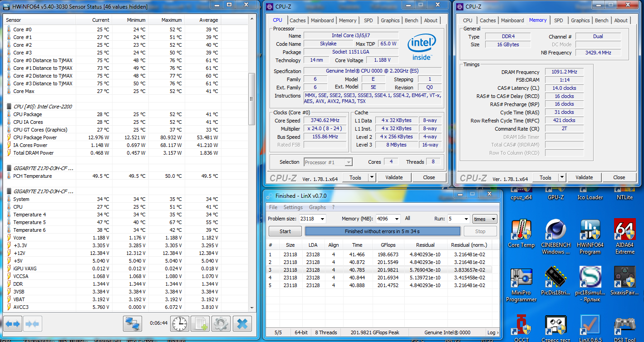Reset sensor min/max with the clock icon
The height and width of the screenshot is (342, 644).
180,324
